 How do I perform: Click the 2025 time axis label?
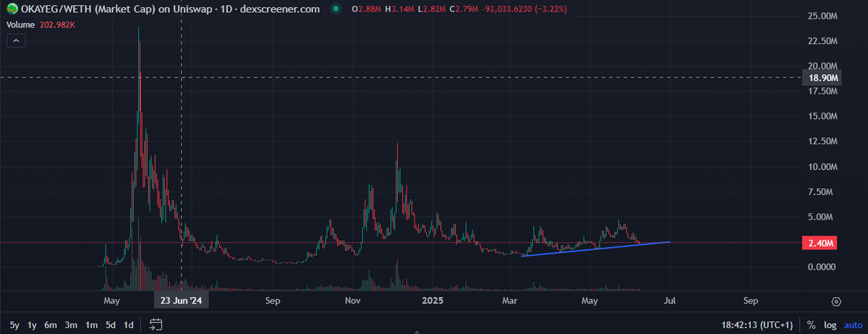[x=432, y=300]
